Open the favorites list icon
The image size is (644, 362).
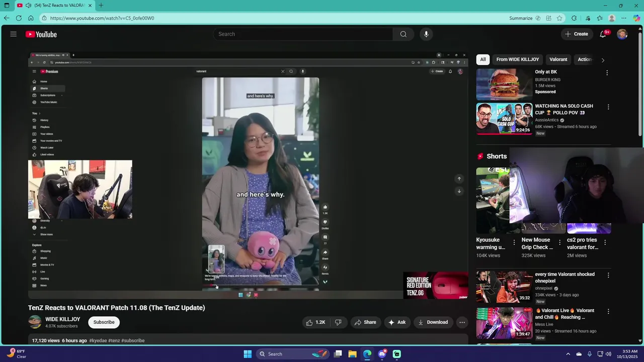click(600, 18)
